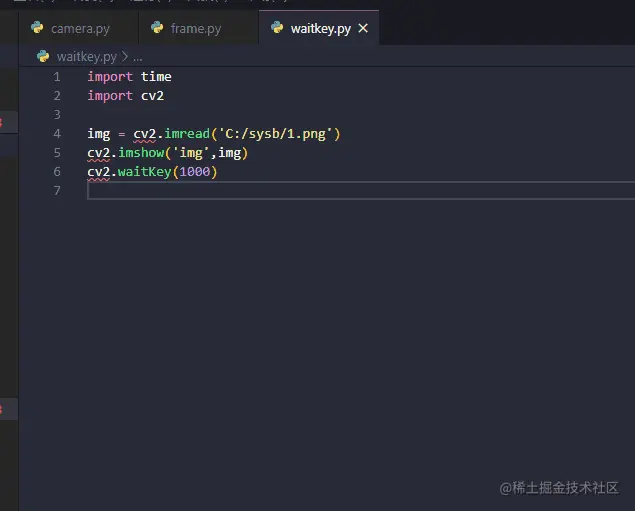This screenshot has height=511, width=635.
Task: Click line number 2 in gutter
Action: [x=57, y=96]
